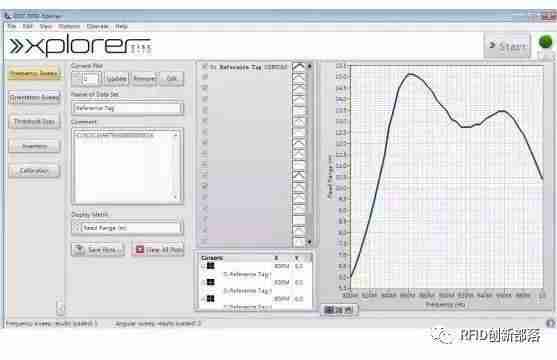Click the graph palette tools below the chart

click(x=339, y=310)
